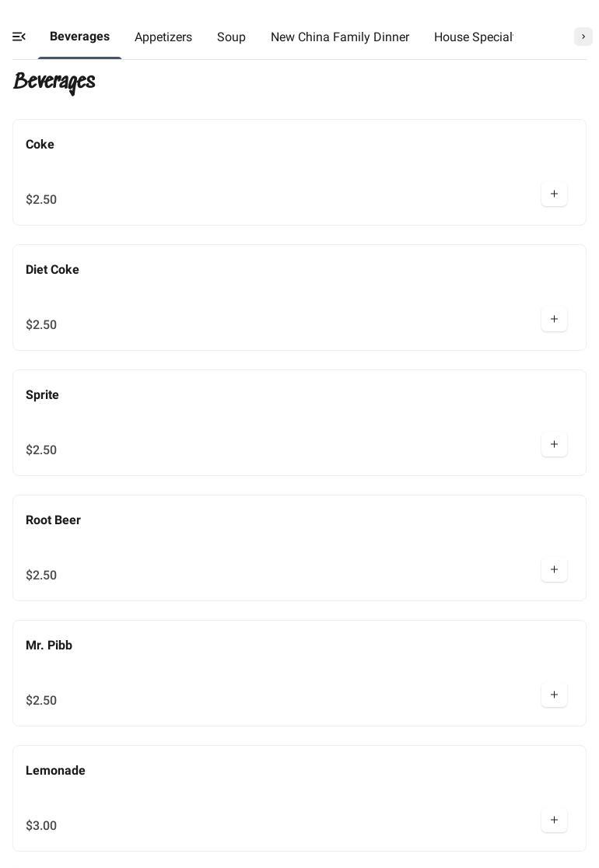Open the Mr. Pibb item card
The height and width of the screenshot is (868, 599).
point(49,646)
